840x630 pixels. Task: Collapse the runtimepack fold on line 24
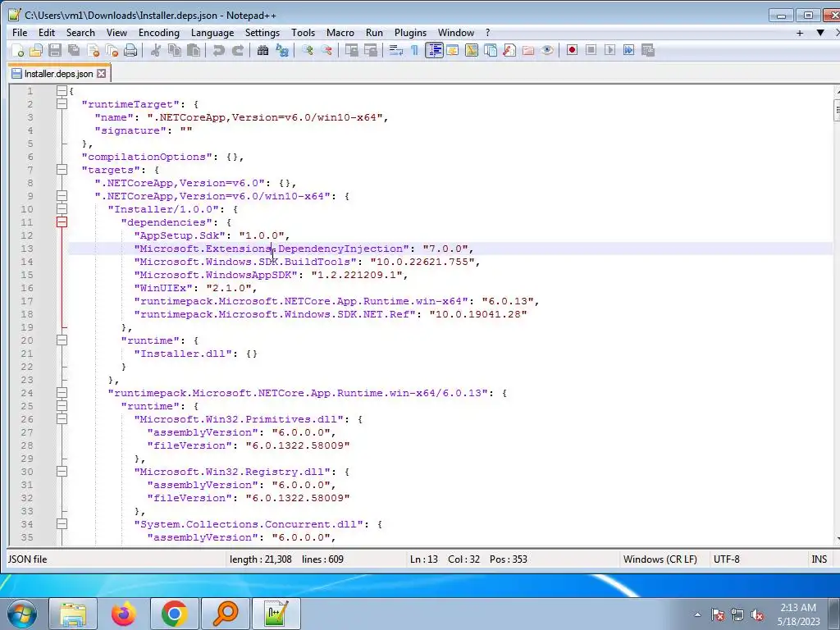[62, 393]
